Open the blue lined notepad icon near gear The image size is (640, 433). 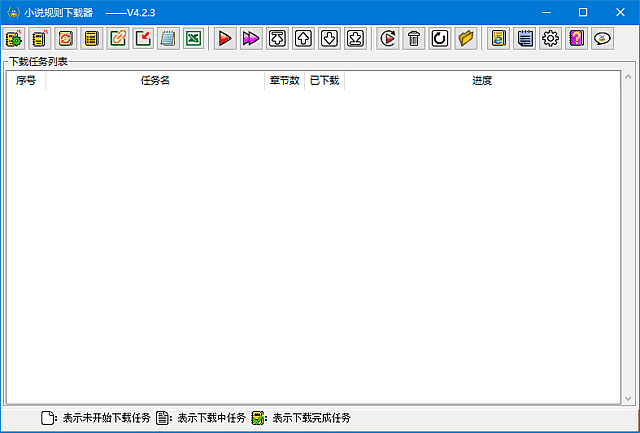524,39
